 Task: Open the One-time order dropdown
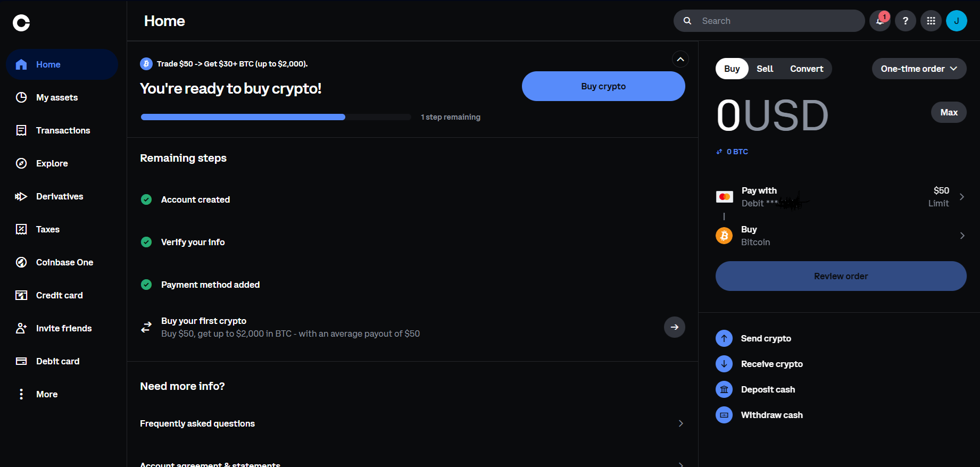(919, 69)
